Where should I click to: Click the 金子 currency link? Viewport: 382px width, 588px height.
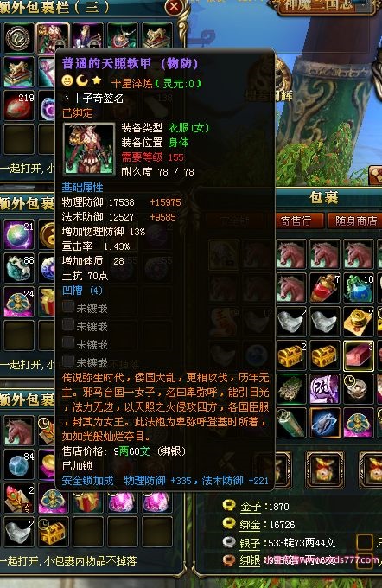pos(251,507)
